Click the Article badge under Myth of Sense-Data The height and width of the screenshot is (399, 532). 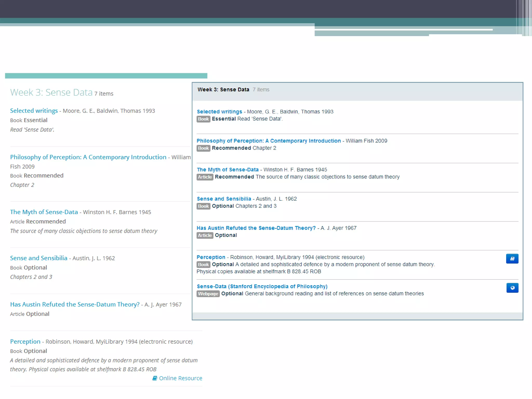(205, 177)
